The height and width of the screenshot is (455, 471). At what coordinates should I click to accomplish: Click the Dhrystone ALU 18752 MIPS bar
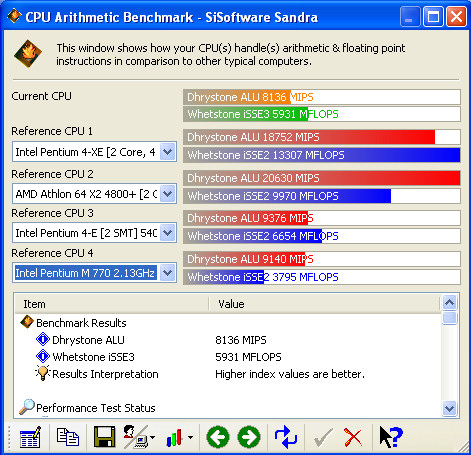click(322, 137)
